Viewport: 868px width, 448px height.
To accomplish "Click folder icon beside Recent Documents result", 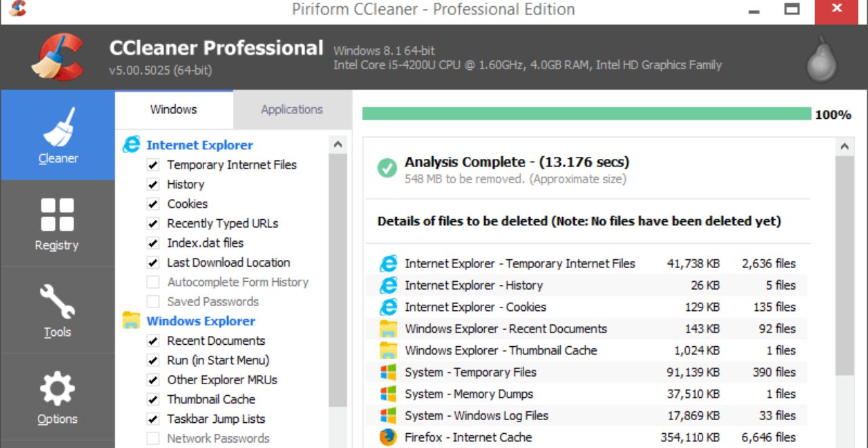I will point(388,329).
